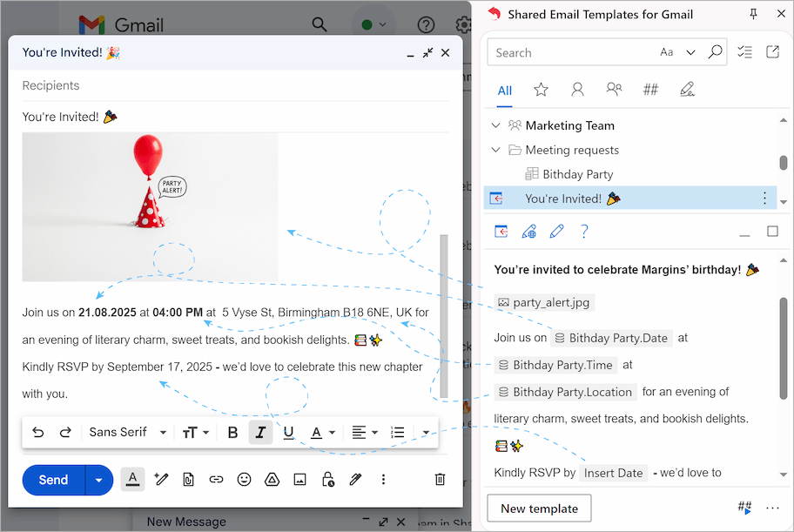Click the blue question mark help icon

[x=584, y=232]
